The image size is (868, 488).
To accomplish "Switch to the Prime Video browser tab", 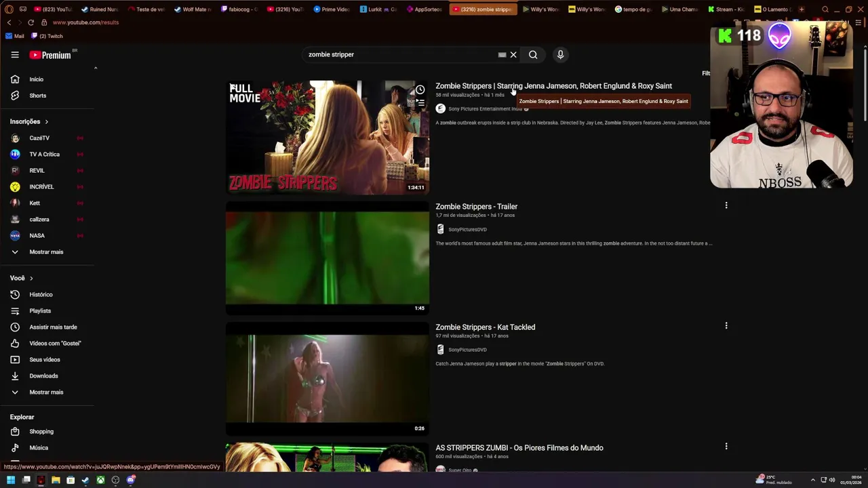I will (x=331, y=9).
